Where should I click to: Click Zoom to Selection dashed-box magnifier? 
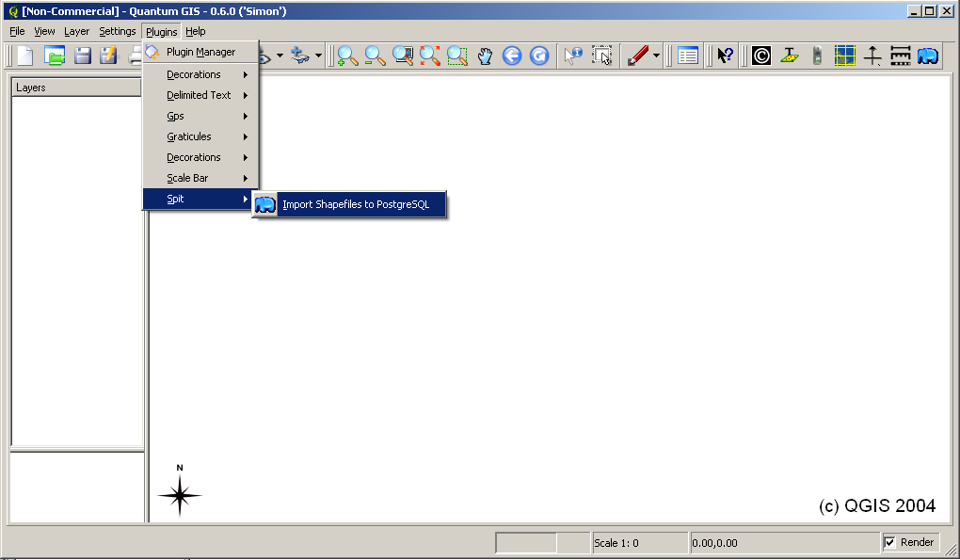(457, 56)
